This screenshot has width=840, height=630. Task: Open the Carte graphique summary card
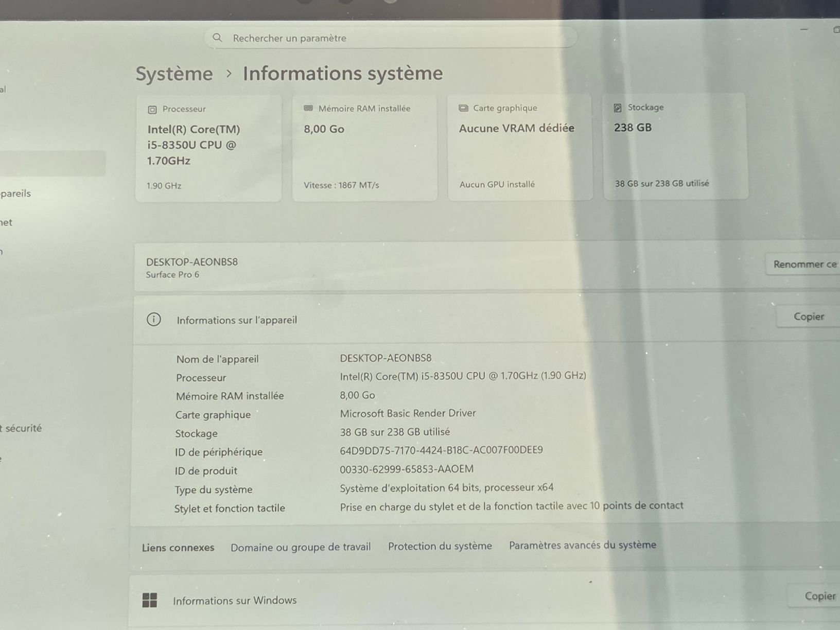pos(520,147)
